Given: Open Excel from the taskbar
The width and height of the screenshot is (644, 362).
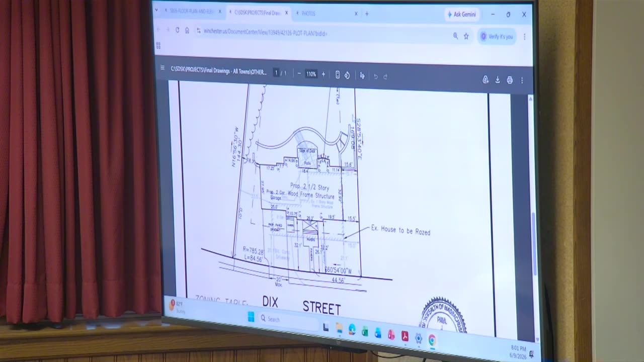Looking at the screenshot, I should click(365, 332).
